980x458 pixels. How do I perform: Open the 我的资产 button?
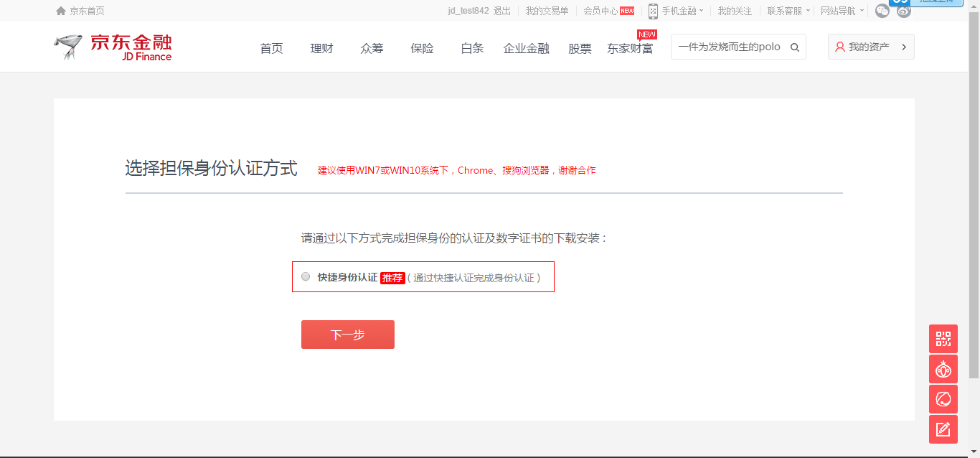point(870,47)
